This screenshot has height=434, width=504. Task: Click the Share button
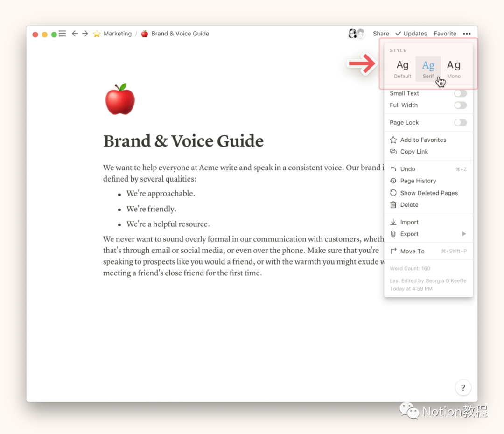click(x=381, y=34)
